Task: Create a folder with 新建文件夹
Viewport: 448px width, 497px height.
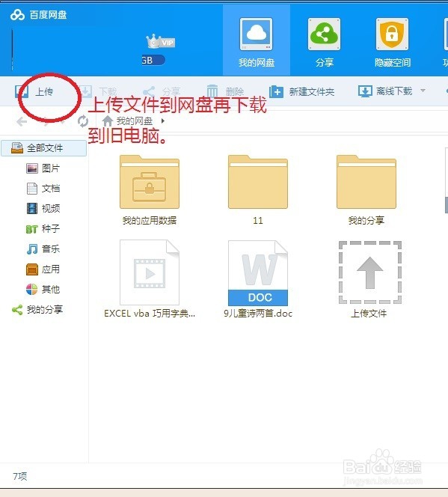Action: [302, 92]
